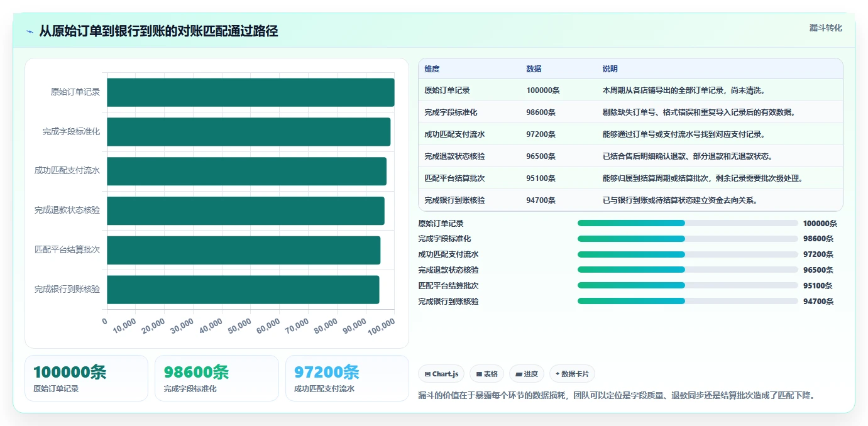Click the 完成退款状态核验 progress bar

pyautogui.click(x=688, y=270)
